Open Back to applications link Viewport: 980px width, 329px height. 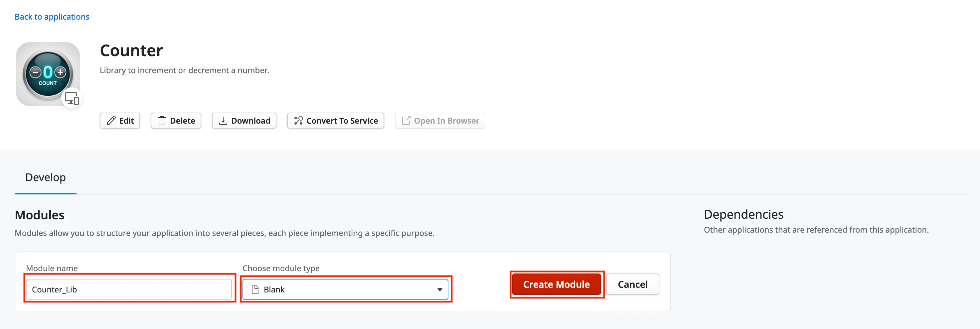52,16
